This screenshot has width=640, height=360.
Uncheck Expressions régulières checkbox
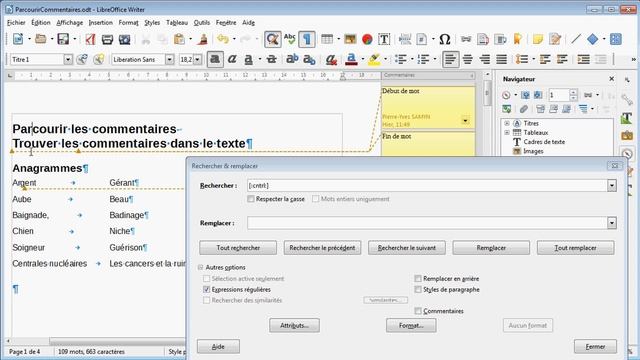click(207, 289)
